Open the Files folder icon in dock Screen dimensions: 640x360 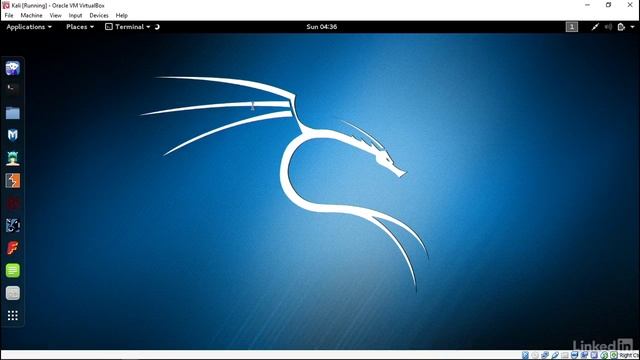pyautogui.click(x=13, y=113)
